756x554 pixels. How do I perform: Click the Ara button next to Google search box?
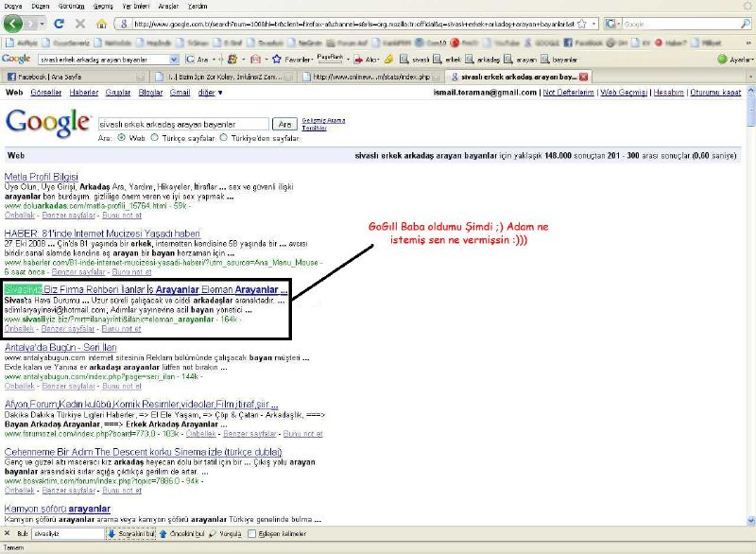(284, 124)
